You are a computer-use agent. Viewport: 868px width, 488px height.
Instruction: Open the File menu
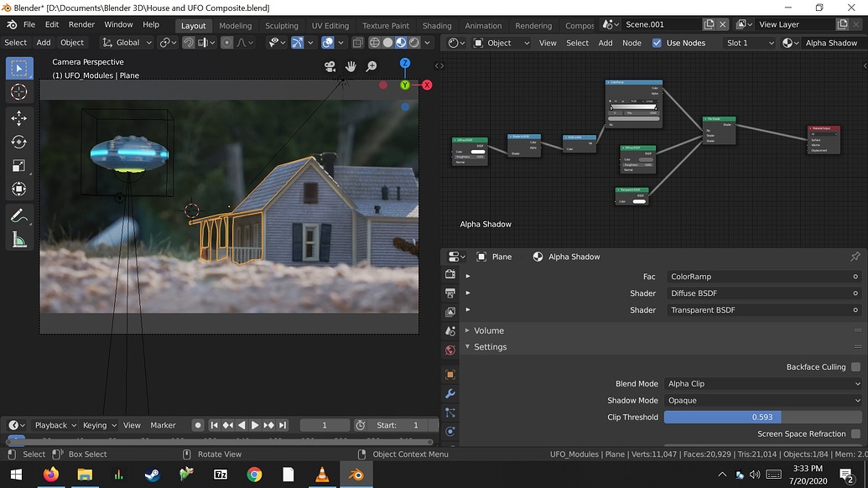pyautogui.click(x=29, y=25)
